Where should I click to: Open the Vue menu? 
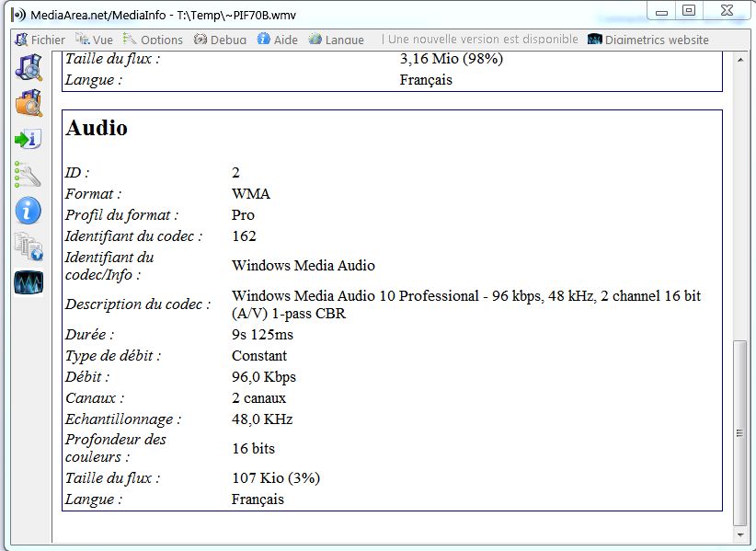(94, 40)
